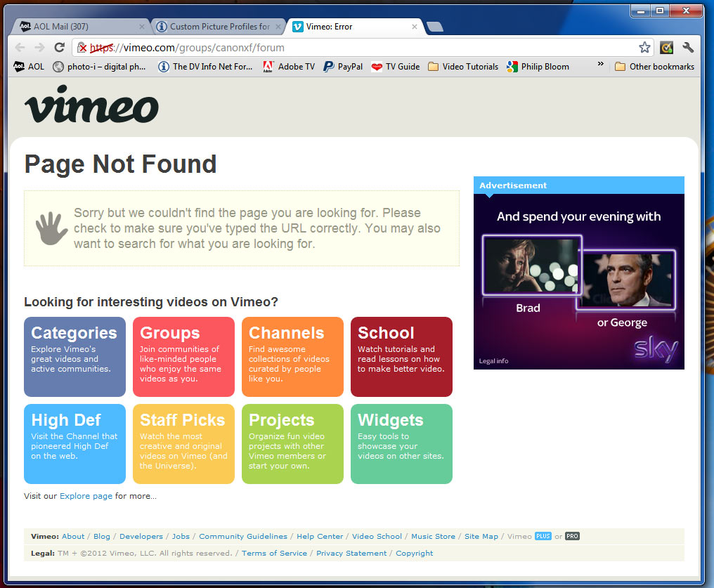Select the Vimeo: Error tab
The width and height of the screenshot is (714, 588).
(354, 27)
